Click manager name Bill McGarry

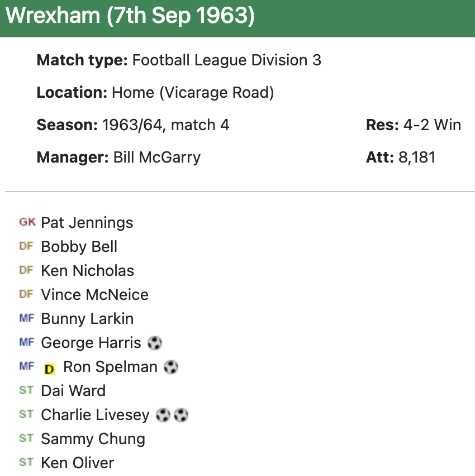click(156, 157)
